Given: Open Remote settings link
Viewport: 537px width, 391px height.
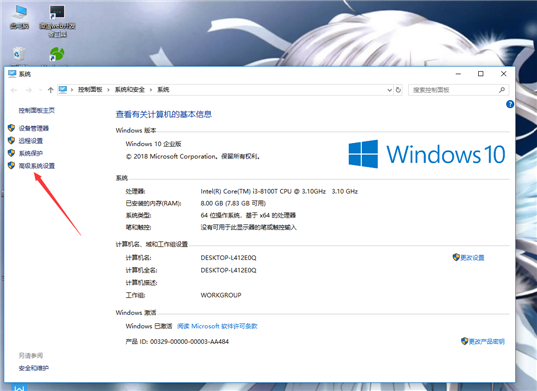Looking at the screenshot, I should (x=30, y=141).
